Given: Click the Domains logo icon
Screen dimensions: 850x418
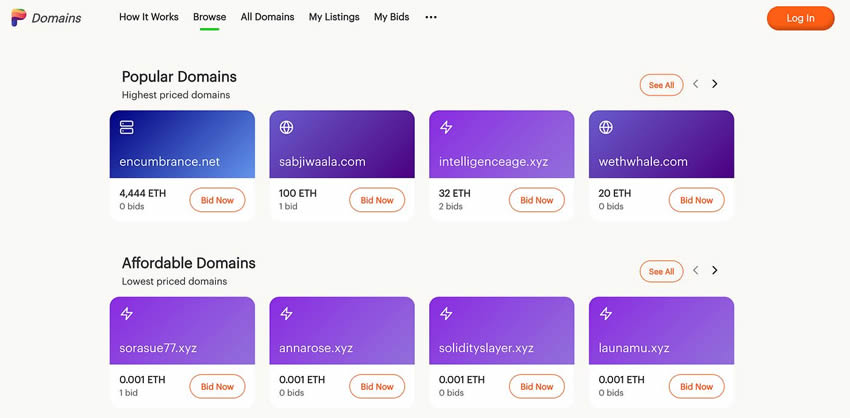Looking at the screenshot, I should [18, 17].
